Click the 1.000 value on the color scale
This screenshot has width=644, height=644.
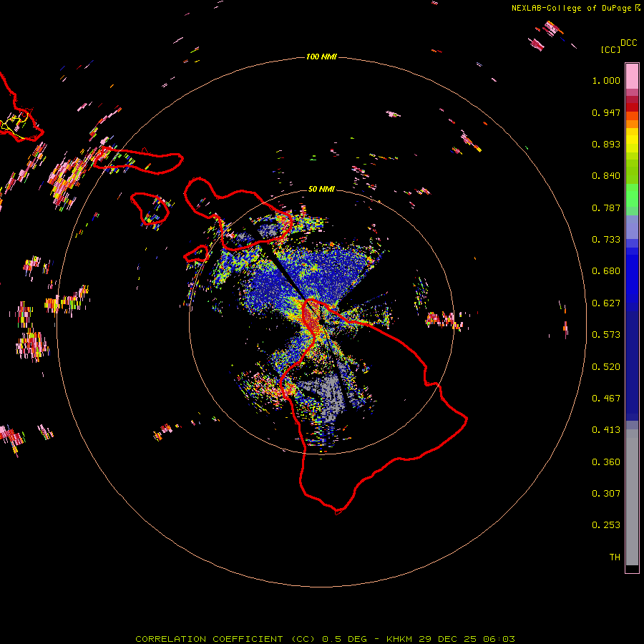(x=606, y=80)
